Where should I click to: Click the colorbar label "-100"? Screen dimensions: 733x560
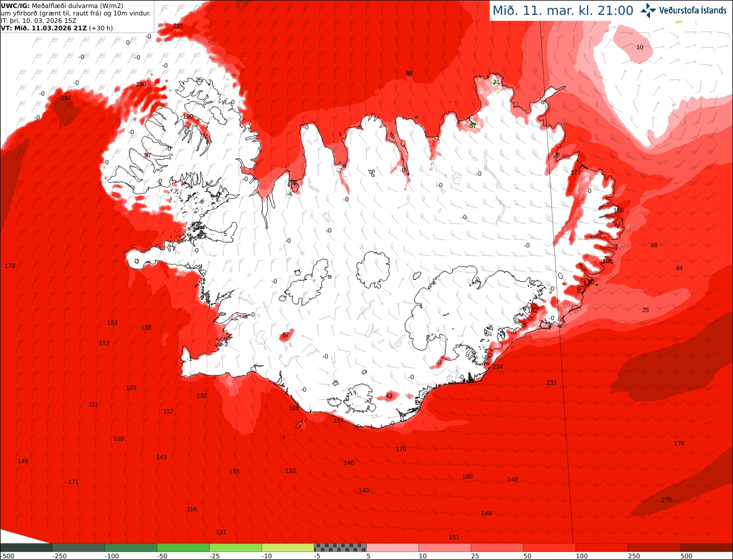tap(112, 556)
